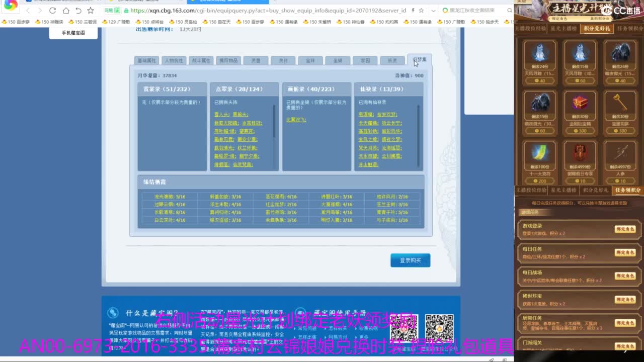Click the 青青子衿: 5/16 entry
Viewport: 644px width, 362px height.
392,212
